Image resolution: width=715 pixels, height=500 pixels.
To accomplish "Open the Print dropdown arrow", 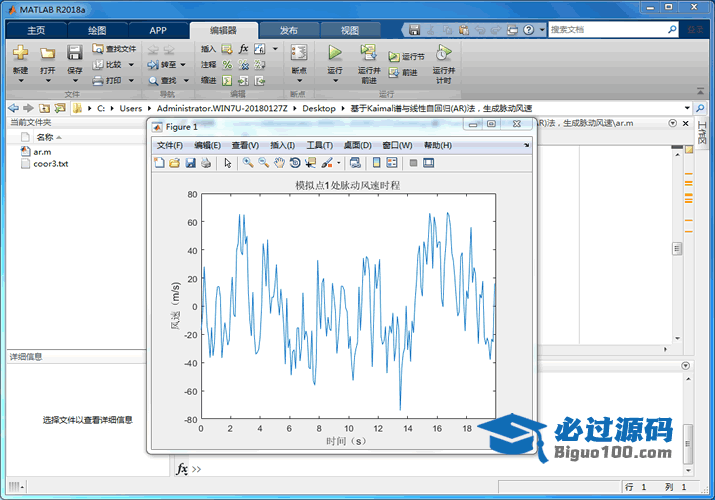I will click(131, 81).
